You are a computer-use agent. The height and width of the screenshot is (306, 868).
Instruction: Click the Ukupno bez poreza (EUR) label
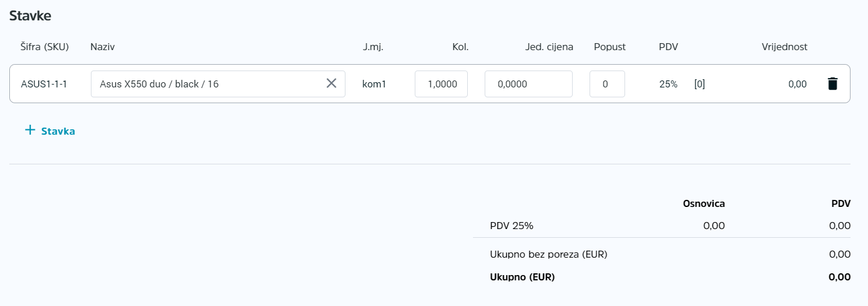(549, 254)
